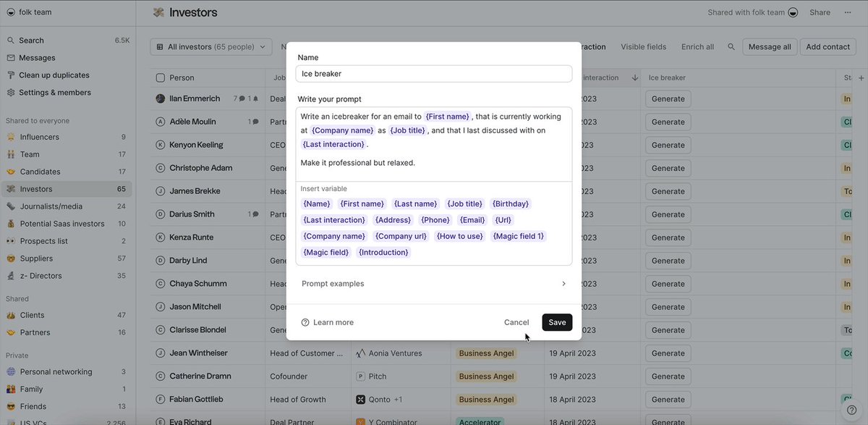Insert the {Url} variable
The image size is (868, 425).
(503, 220)
